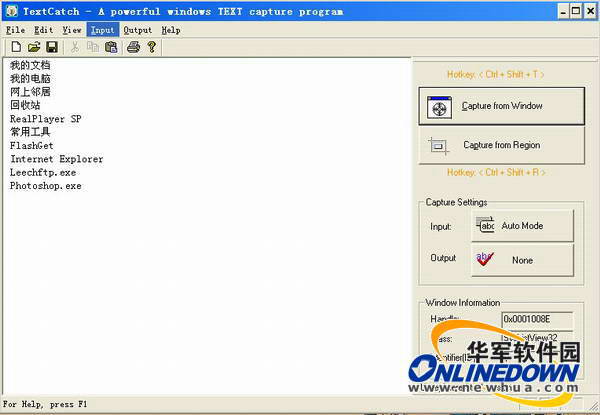Click the Paste clipboard icon
The width and height of the screenshot is (600, 415).
tap(111, 47)
